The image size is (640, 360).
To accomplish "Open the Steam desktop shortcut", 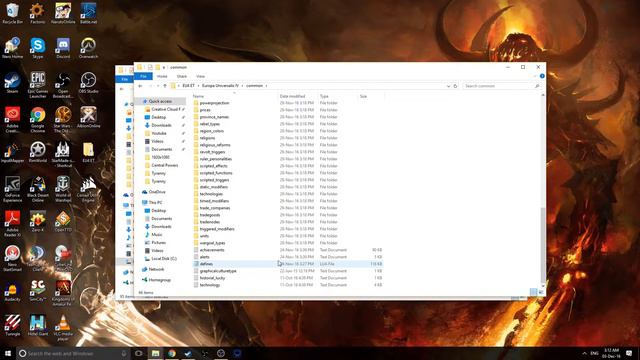I will point(12,83).
